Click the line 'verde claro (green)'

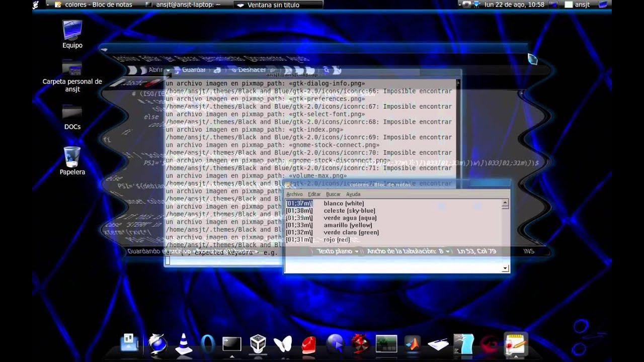click(x=351, y=233)
